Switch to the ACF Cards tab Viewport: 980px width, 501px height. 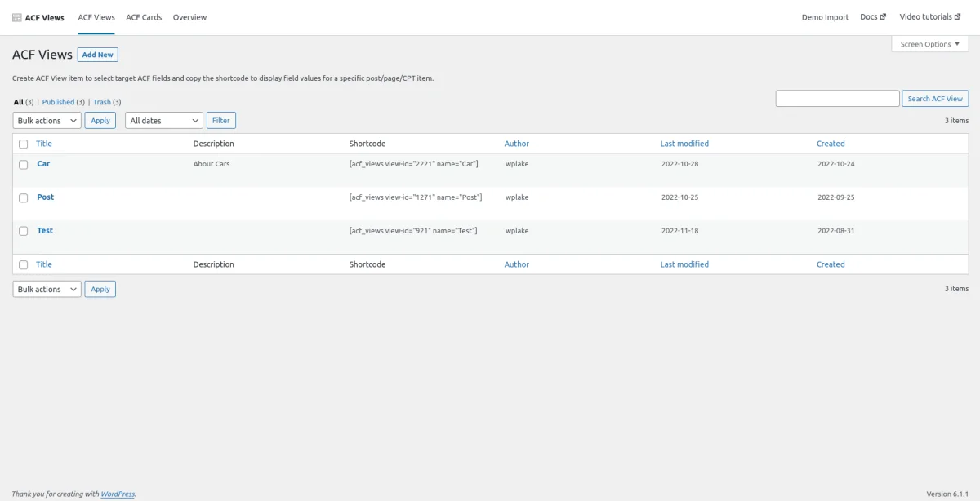click(x=144, y=17)
